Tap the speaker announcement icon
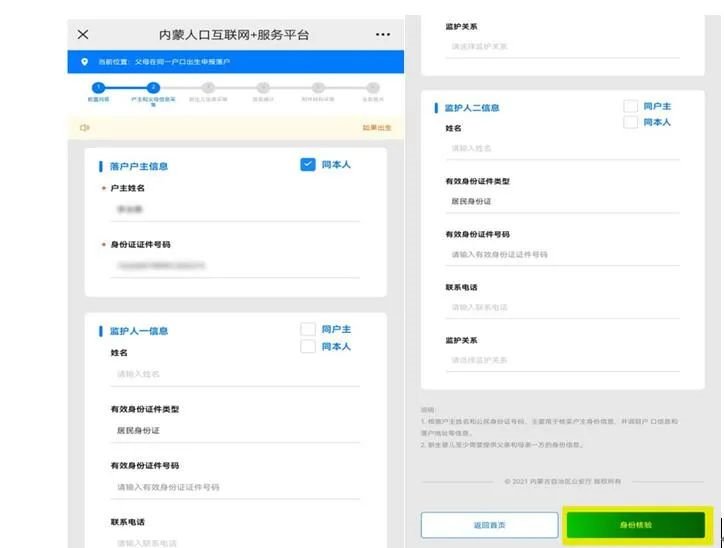The width and height of the screenshot is (724, 548). [84, 128]
